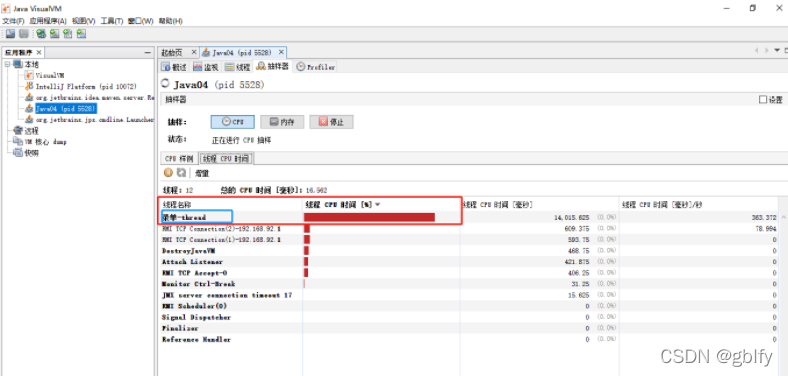This screenshot has width=788, height=376.
Task: Switch to the 线程 tab
Action: (x=237, y=66)
